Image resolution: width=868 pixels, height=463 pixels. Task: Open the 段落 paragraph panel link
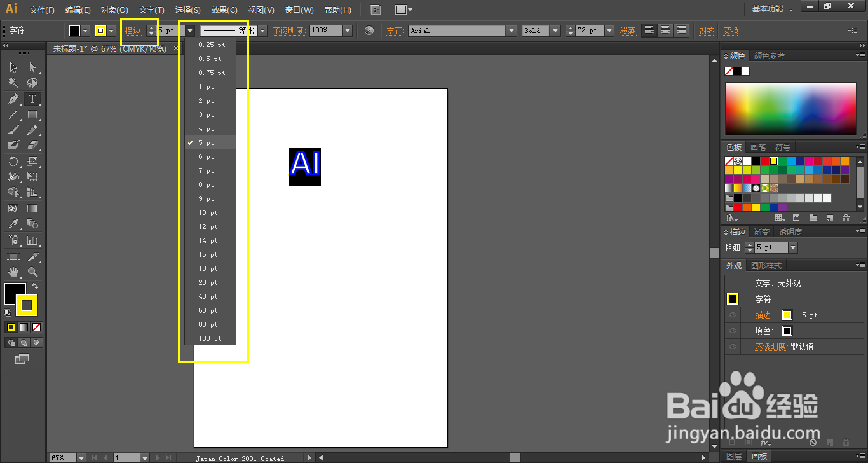(628, 31)
